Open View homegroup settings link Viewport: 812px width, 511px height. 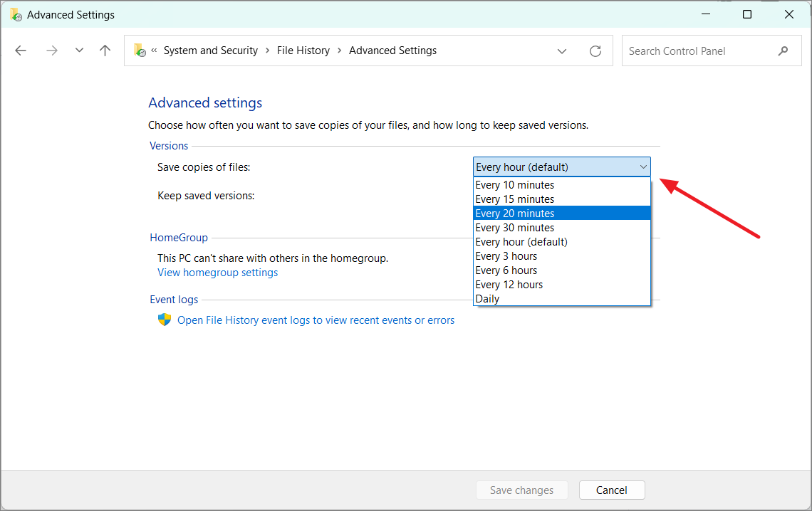pos(218,273)
